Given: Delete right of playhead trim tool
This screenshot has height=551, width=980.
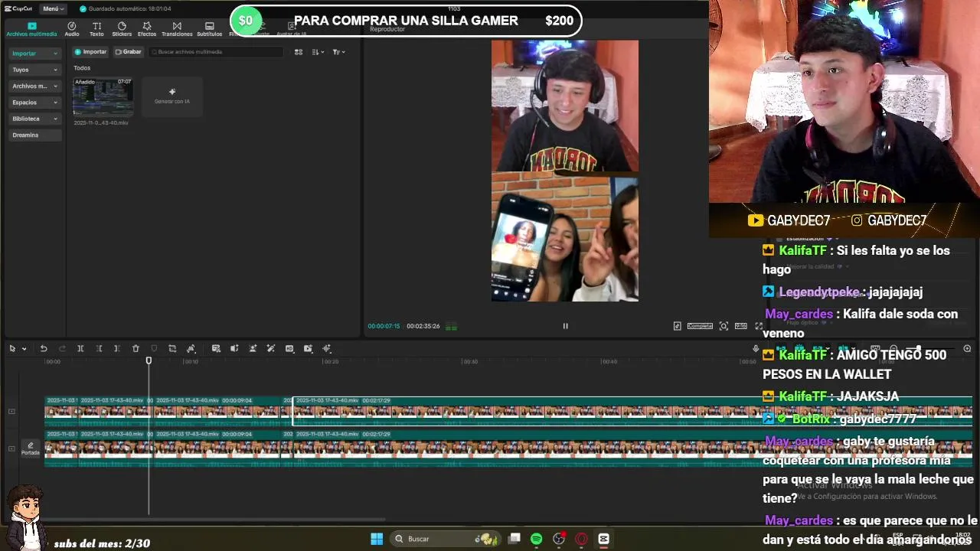Looking at the screenshot, I should (x=116, y=349).
